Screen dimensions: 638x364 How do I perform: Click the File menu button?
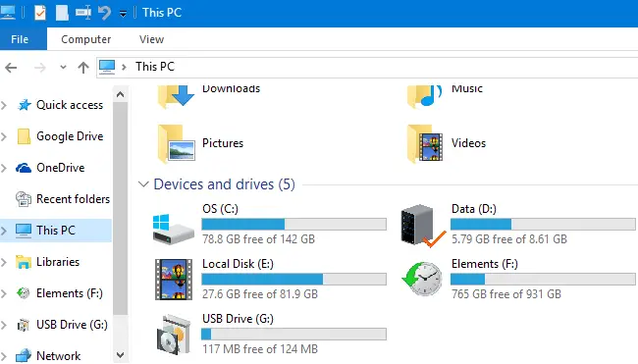point(20,39)
